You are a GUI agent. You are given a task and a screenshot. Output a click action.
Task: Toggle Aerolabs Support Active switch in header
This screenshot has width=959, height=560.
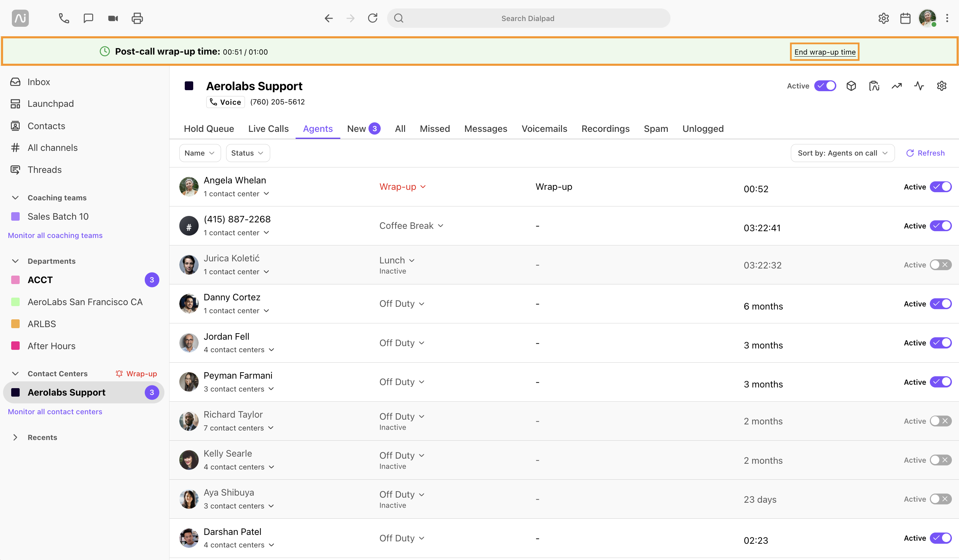(825, 86)
